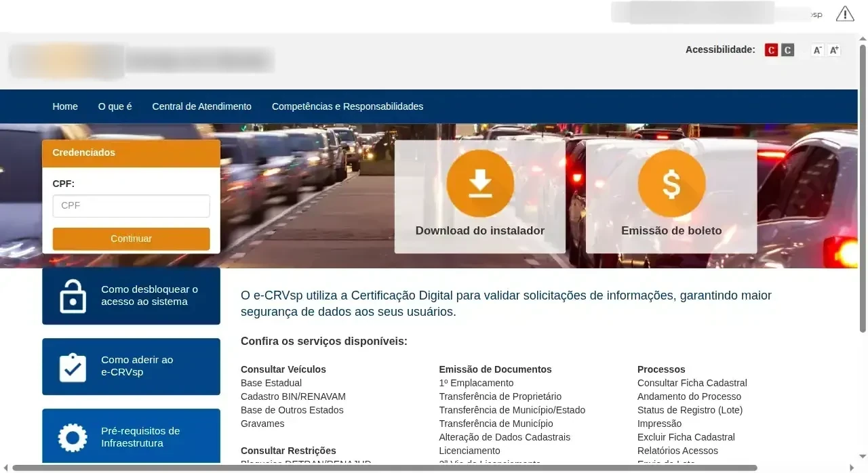Image resolution: width=868 pixels, height=473 pixels.
Task: Click the text 1º Emplacamento
Action: point(476,383)
